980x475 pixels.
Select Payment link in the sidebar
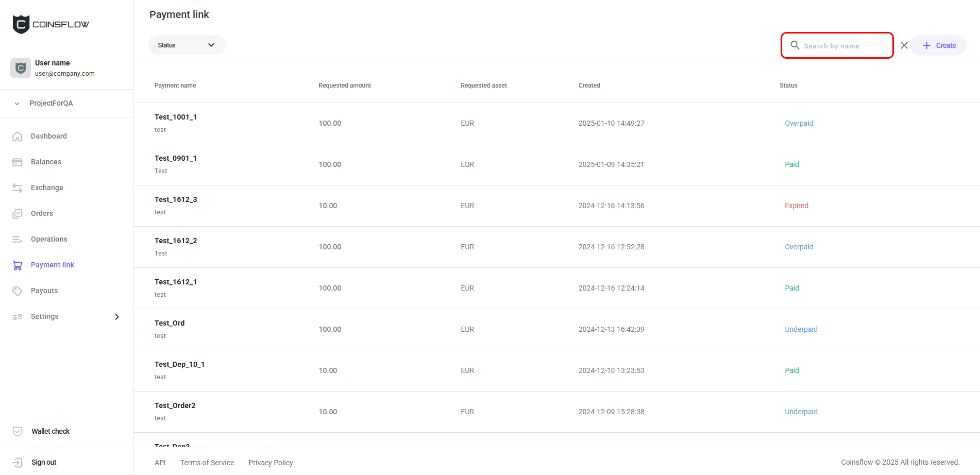(52, 265)
